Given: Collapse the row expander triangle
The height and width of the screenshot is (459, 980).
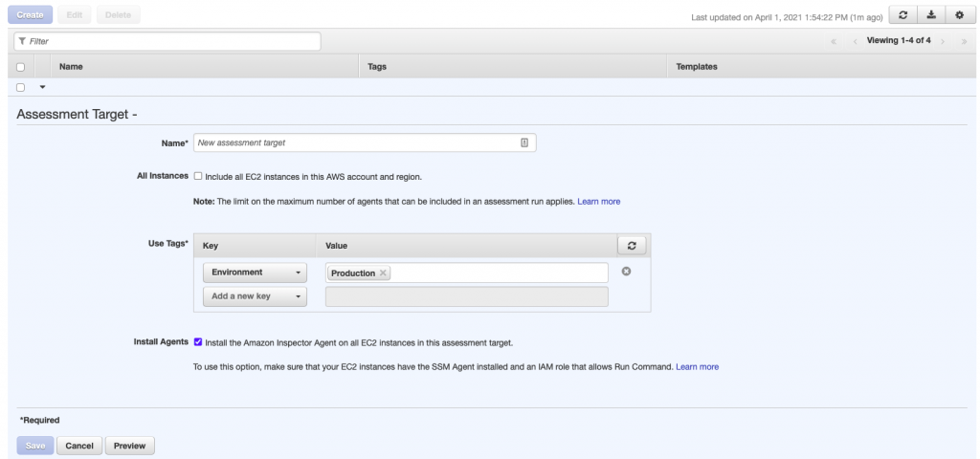Looking at the screenshot, I should [42, 87].
